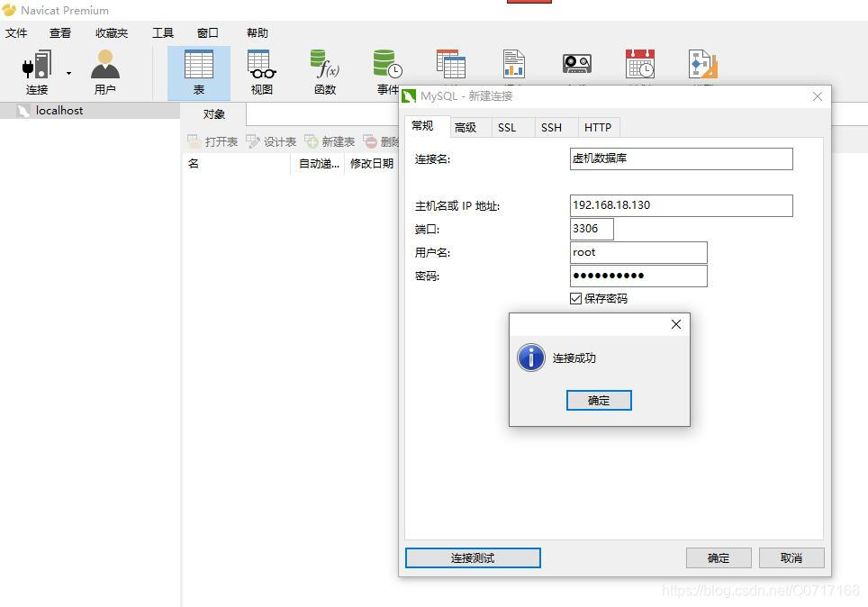The width and height of the screenshot is (868, 607).
Task: Click the Connection (连接) plug icon
Action: pos(37,65)
